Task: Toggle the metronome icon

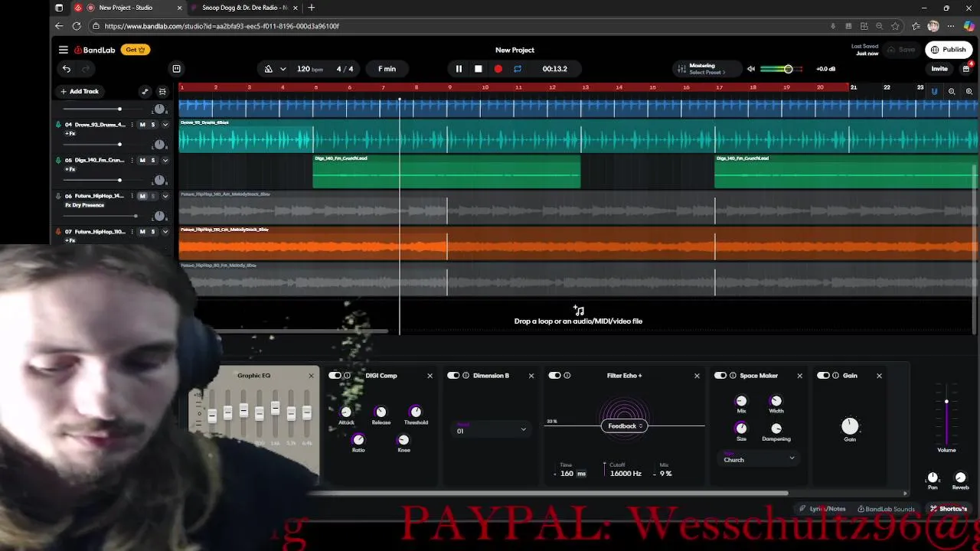Action: pos(269,69)
